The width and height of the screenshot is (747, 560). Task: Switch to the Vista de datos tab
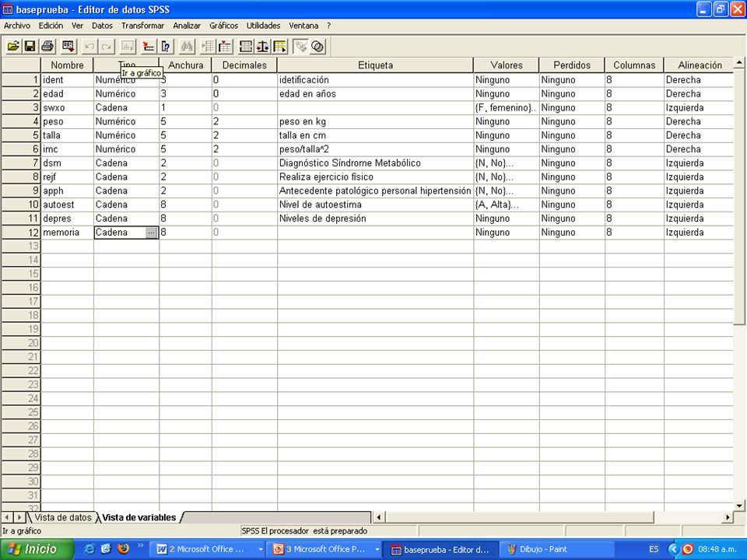click(x=62, y=518)
